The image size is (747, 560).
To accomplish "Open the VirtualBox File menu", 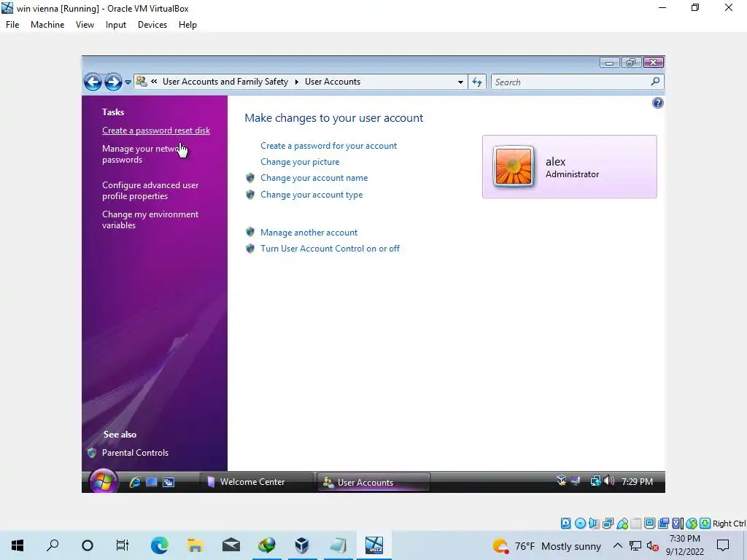I will point(12,25).
